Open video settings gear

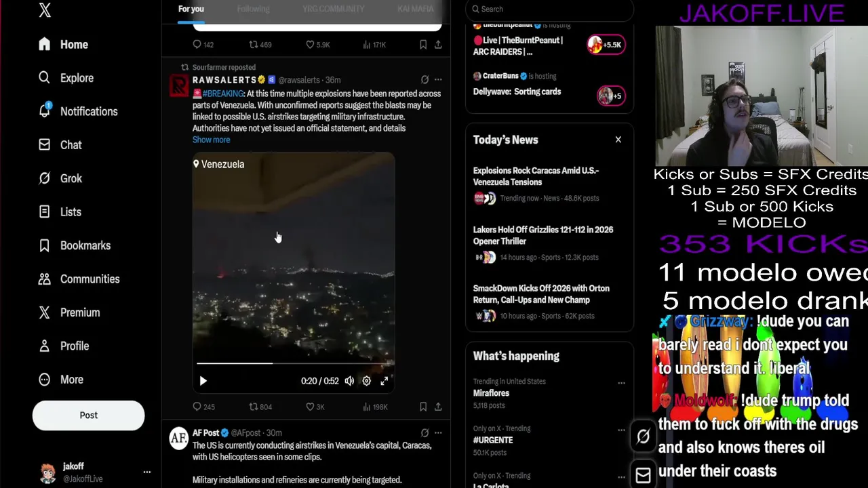coord(366,381)
